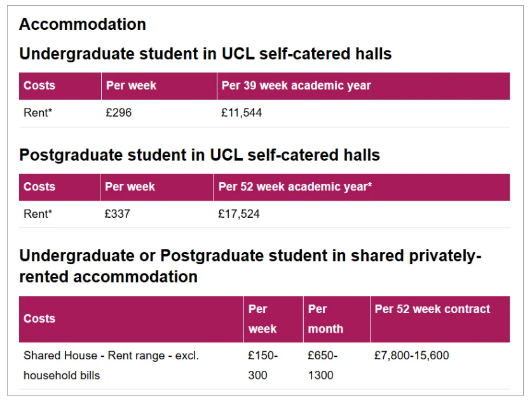Select the £337 weekly rent cell
The height and width of the screenshot is (400, 532).
click(x=117, y=214)
